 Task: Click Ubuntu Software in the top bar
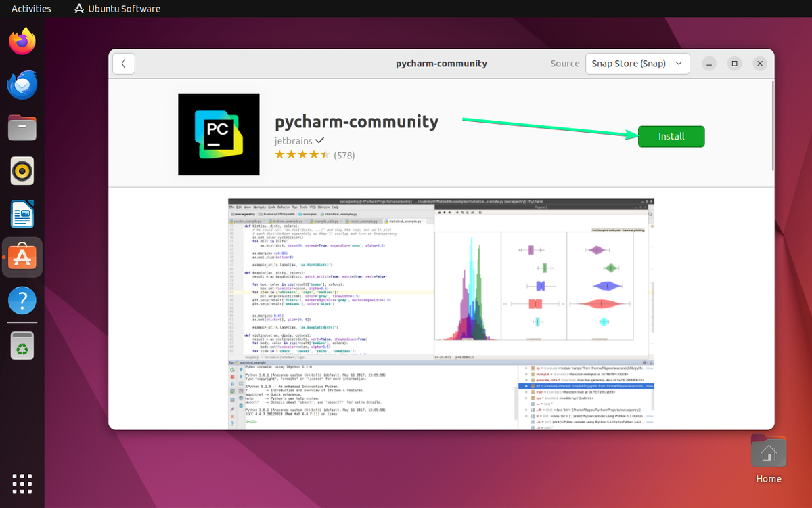click(116, 8)
